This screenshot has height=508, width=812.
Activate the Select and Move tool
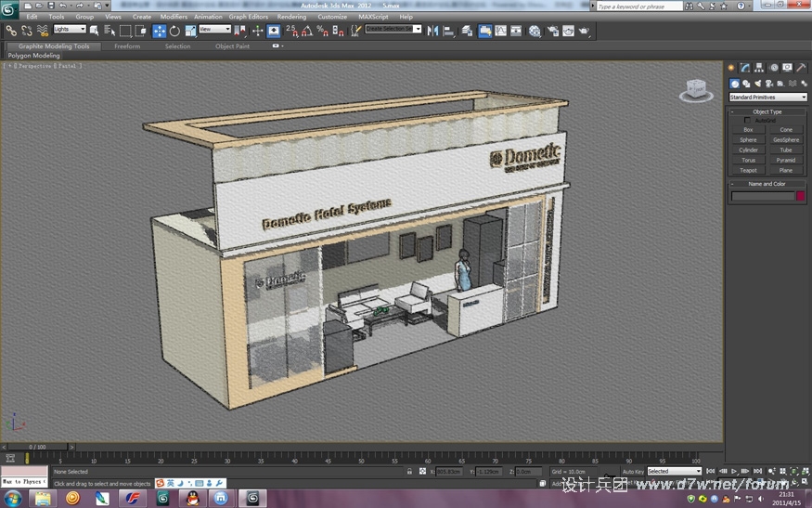pos(159,31)
